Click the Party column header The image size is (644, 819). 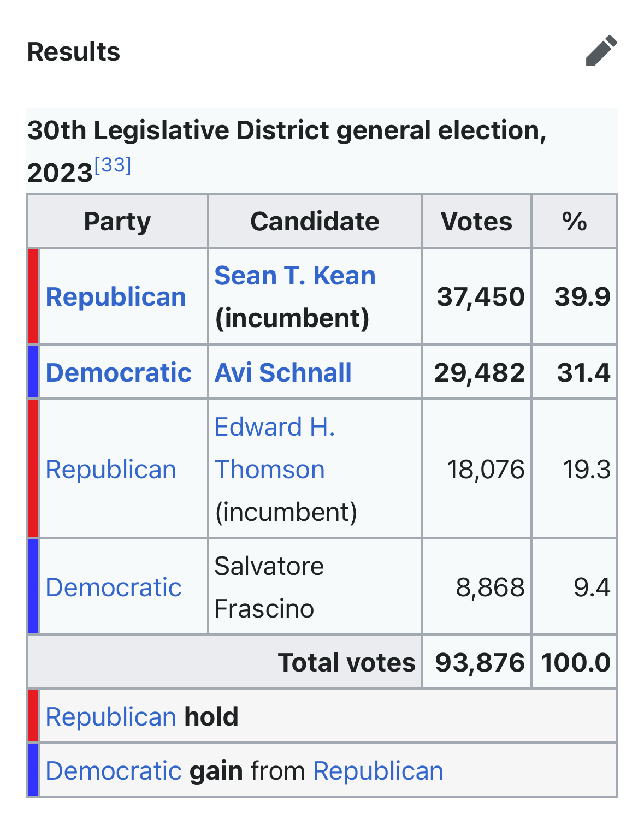pyautogui.click(x=117, y=222)
